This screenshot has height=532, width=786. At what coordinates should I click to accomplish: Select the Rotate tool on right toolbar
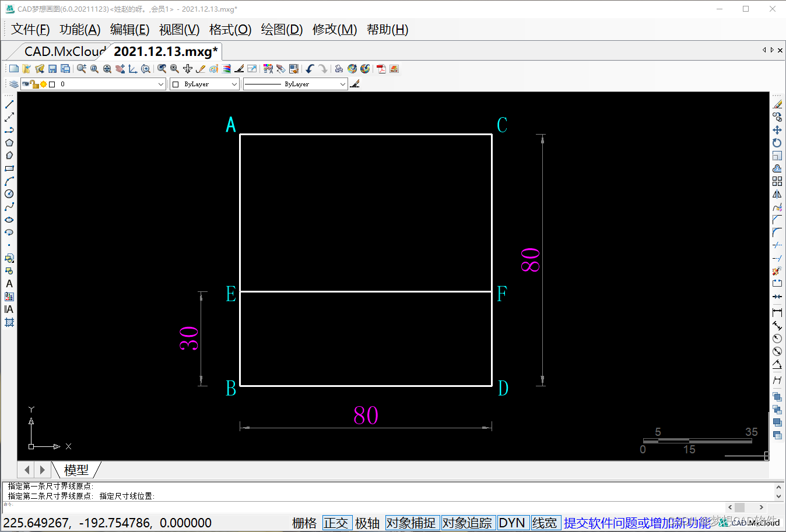coord(777,143)
